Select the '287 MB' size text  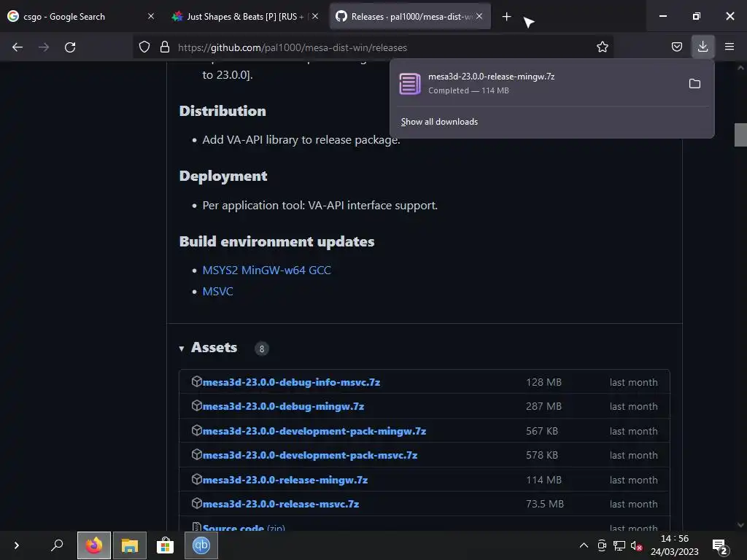(543, 407)
